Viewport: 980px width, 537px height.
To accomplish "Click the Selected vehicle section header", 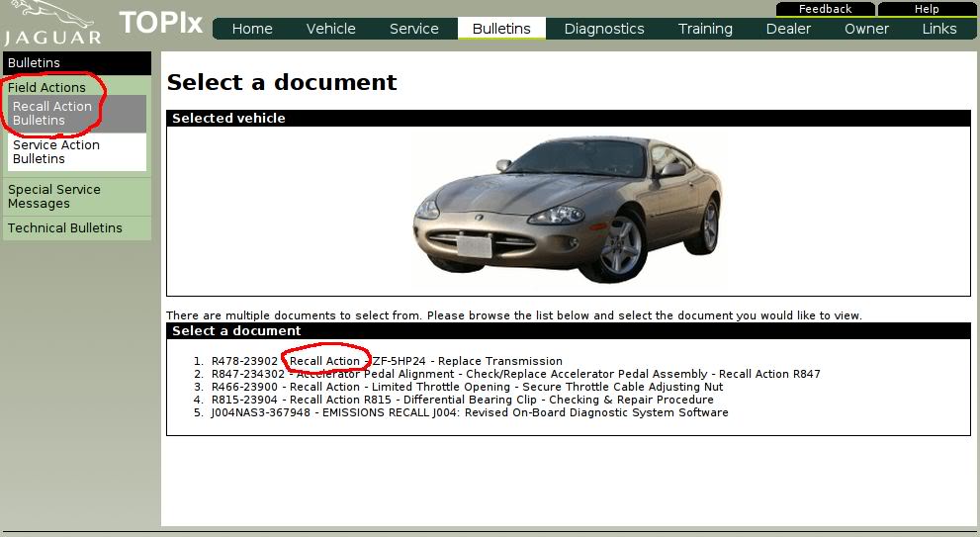I will click(x=569, y=118).
